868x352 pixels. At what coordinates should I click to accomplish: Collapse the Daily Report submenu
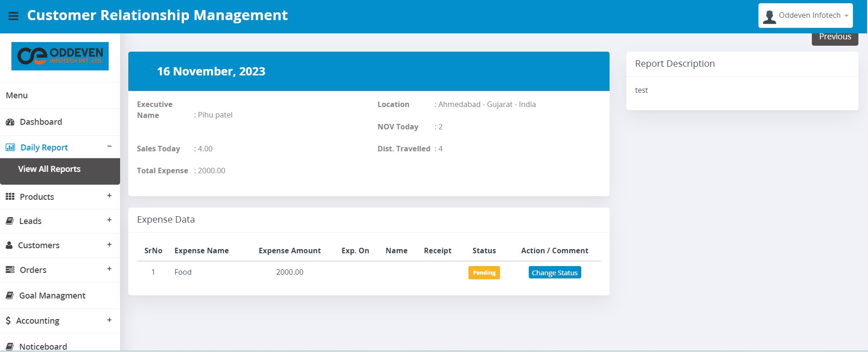(x=109, y=146)
